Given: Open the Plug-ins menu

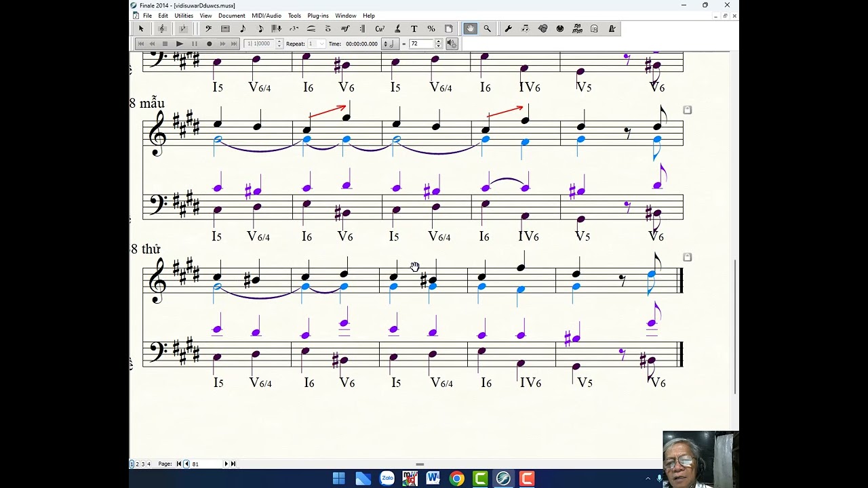Looking at the screenshot, I should tap(318, 16).
